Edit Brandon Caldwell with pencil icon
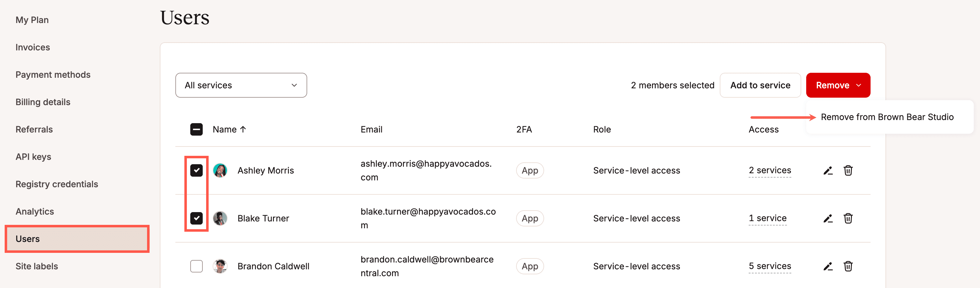The width and height of the screenshot is (980, 288). coord(828,266)
